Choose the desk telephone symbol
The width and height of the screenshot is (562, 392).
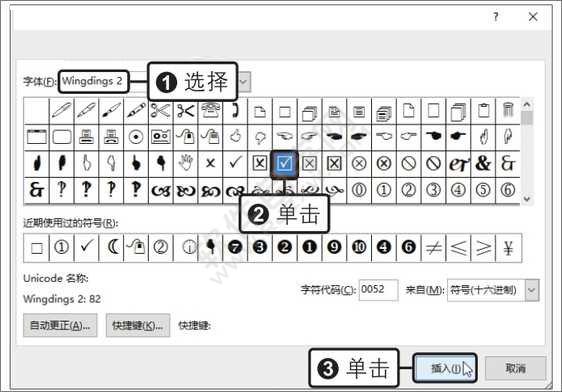pyautogui.click(x=210, y=110)
